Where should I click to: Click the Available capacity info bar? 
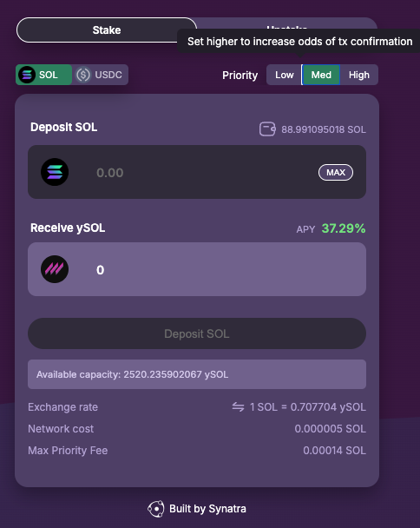click(197, 374)
